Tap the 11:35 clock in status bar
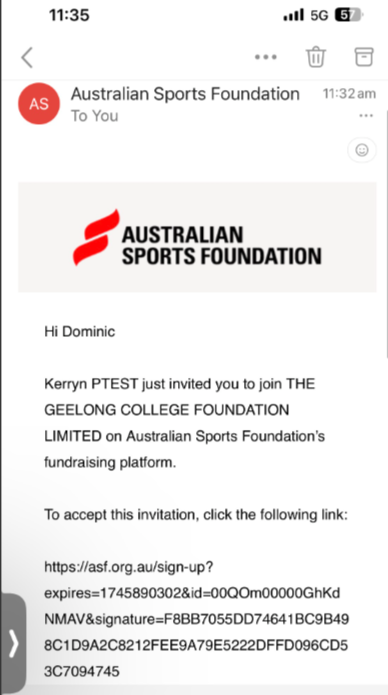 69,16
